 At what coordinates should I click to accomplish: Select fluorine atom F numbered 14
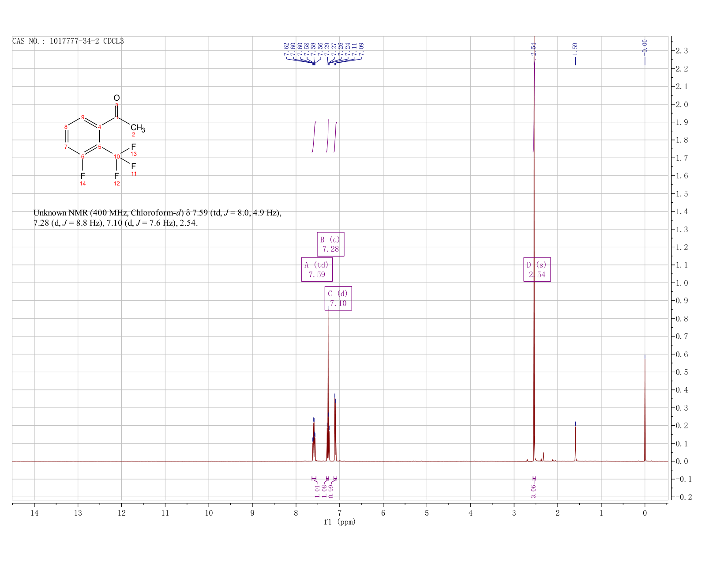pos(83,176)
